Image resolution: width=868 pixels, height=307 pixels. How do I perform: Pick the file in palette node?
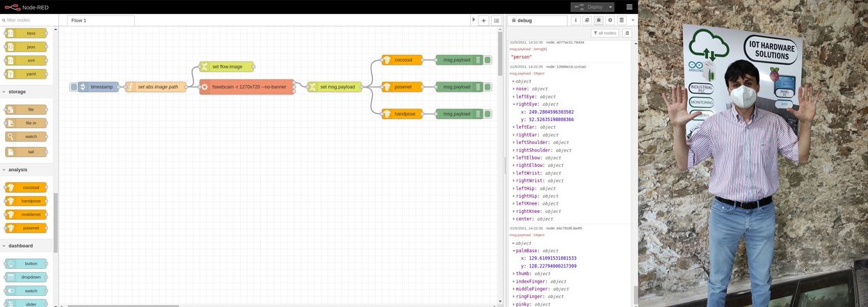(x=26, y=123)
